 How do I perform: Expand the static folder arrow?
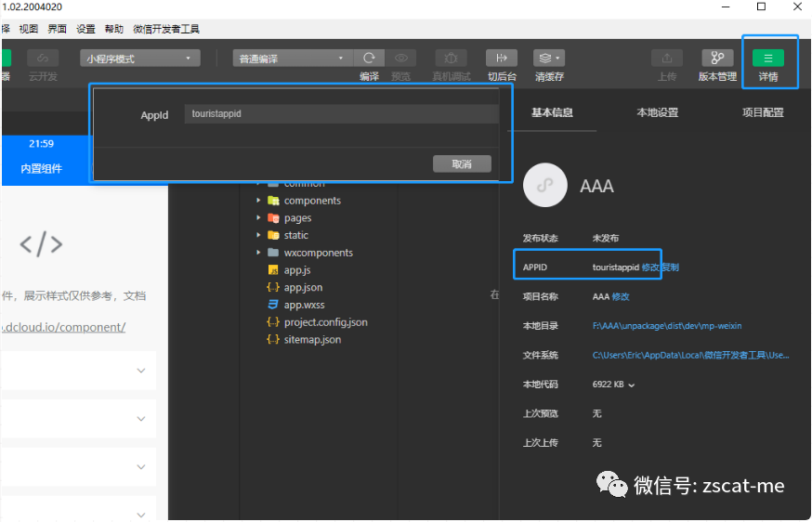point(258,235)
